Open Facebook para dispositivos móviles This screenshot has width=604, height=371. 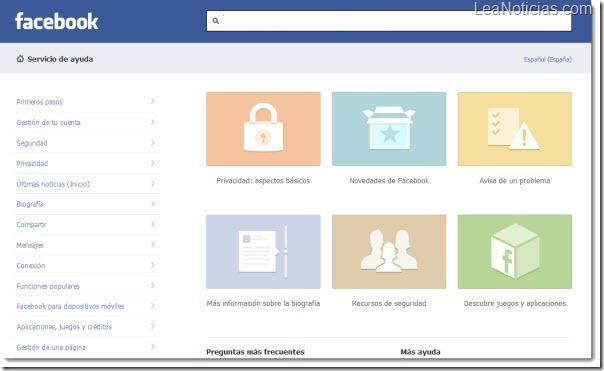[x=70, y=306]
